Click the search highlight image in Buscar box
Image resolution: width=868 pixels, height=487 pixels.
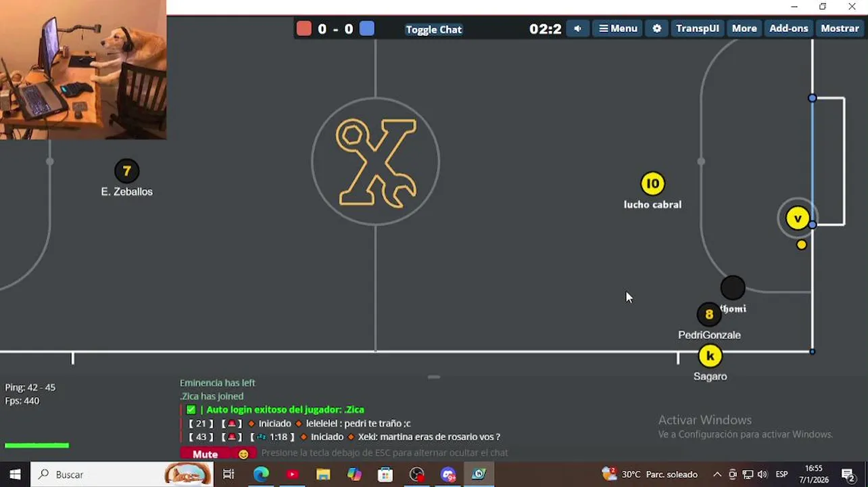pos(187,474)
